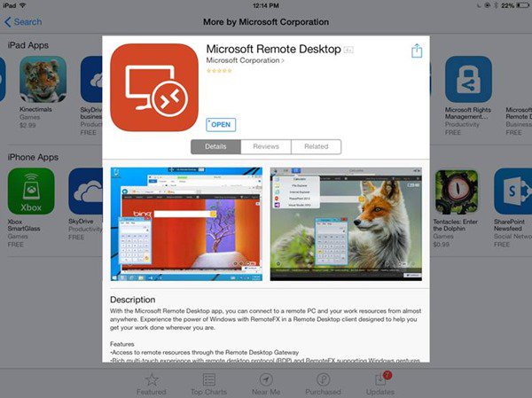This screenshot has height=398, width=532.
Task: Tap the Description heading
Action: tap(133, 300)
